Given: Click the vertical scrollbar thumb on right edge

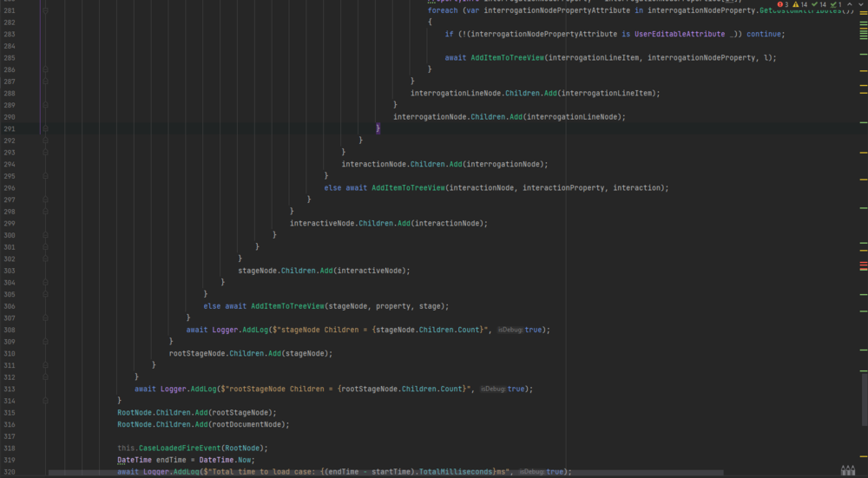Looking at the screenshot, I should pos(865,400).
